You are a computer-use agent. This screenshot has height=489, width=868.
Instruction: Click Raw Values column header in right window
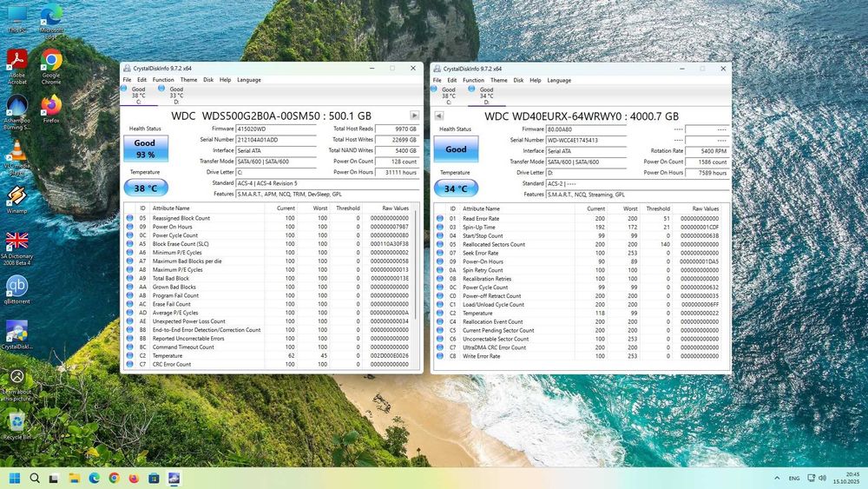point(698,208)
